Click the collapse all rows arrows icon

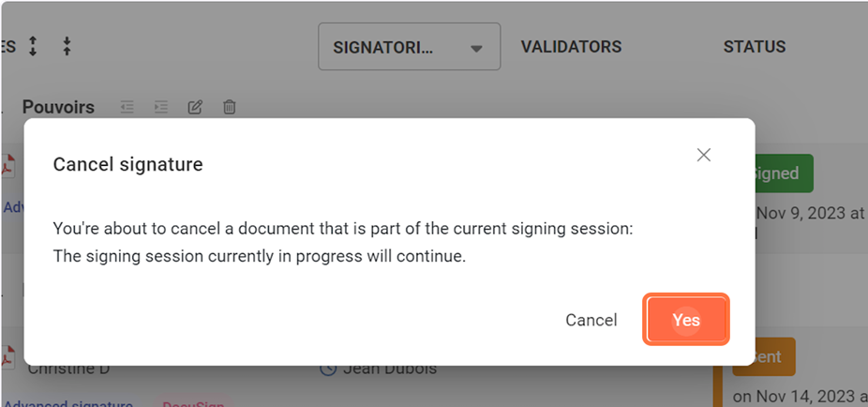tap(67, 47)
